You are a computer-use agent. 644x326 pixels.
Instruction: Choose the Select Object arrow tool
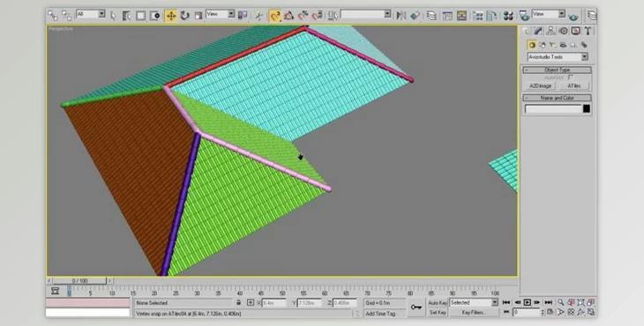tap(114, 16)
